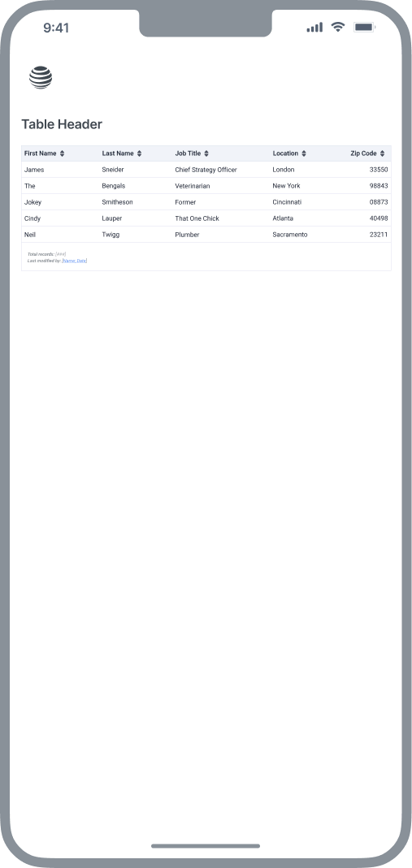The height and width of the screenshot is (868, 412).
Task: Sort by Last Name column arrows
Action: point(140,153)
